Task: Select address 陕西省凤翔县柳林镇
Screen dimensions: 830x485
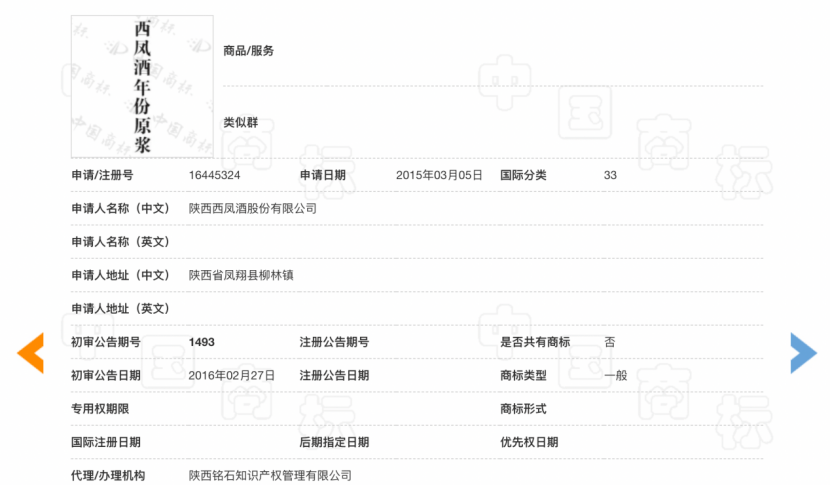Action: [241, 275]
